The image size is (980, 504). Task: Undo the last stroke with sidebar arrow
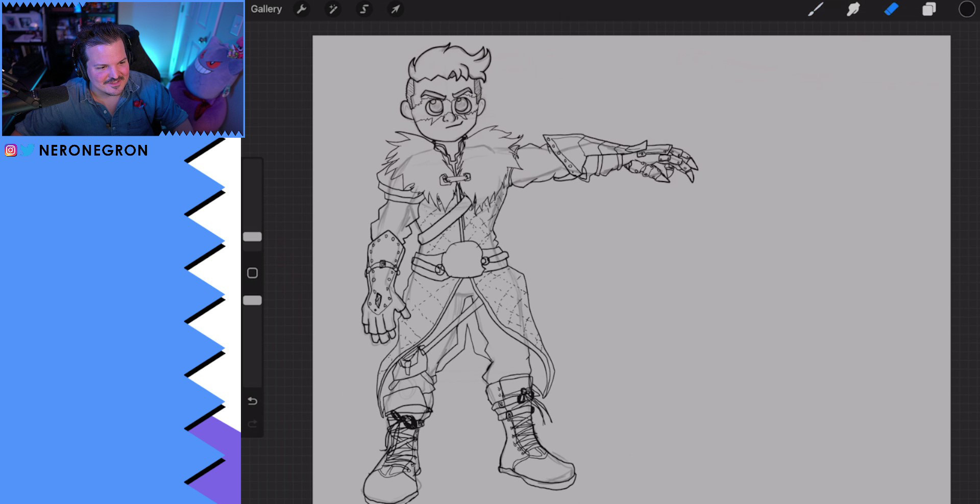252,401
